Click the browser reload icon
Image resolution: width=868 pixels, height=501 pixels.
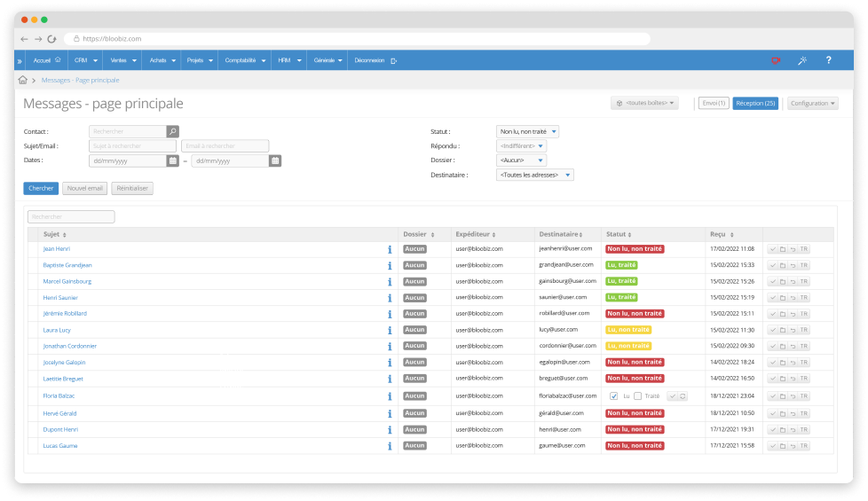click(x=51, y=39)
